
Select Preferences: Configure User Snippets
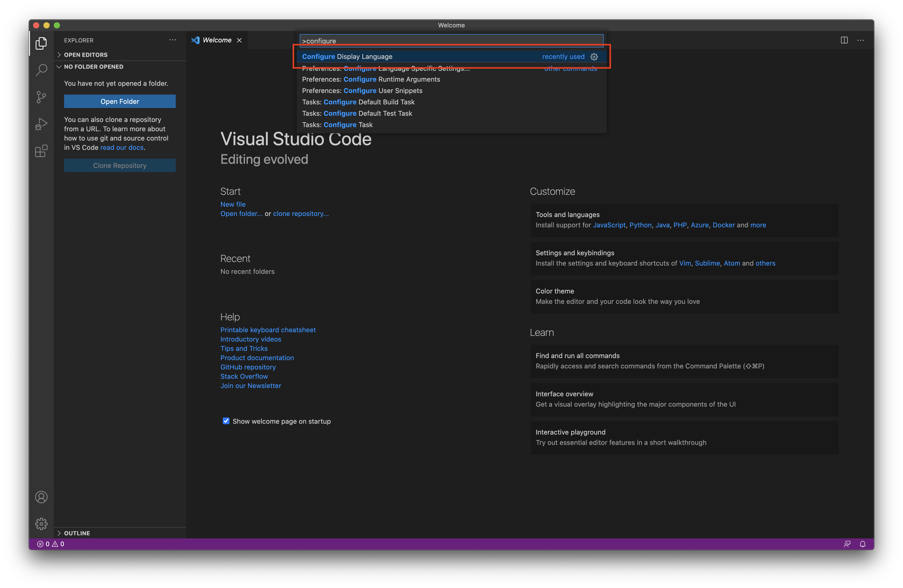tap(452, 91)
